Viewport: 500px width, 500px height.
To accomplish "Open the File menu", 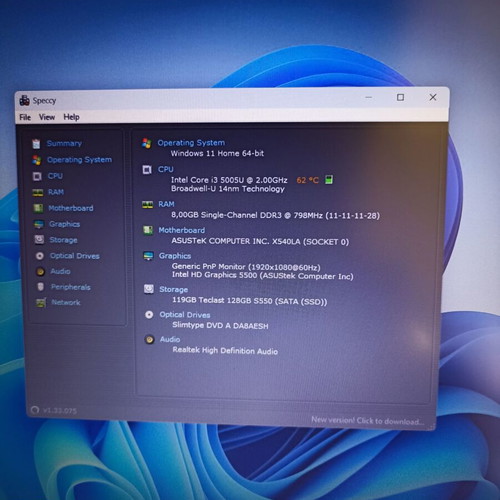I will point(25,117).
